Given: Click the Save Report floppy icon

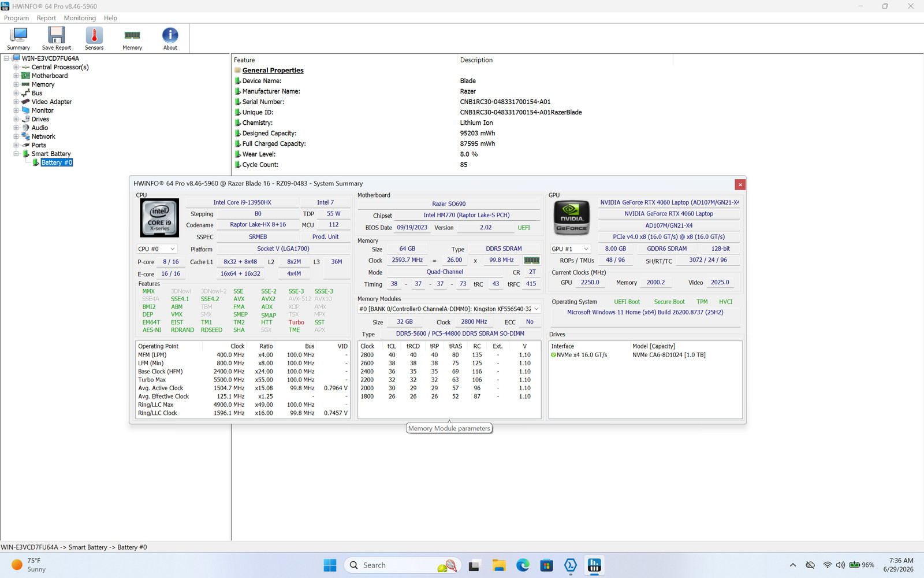Looking at the screenshot, I should pyautogui.click(x=56, y=39).
